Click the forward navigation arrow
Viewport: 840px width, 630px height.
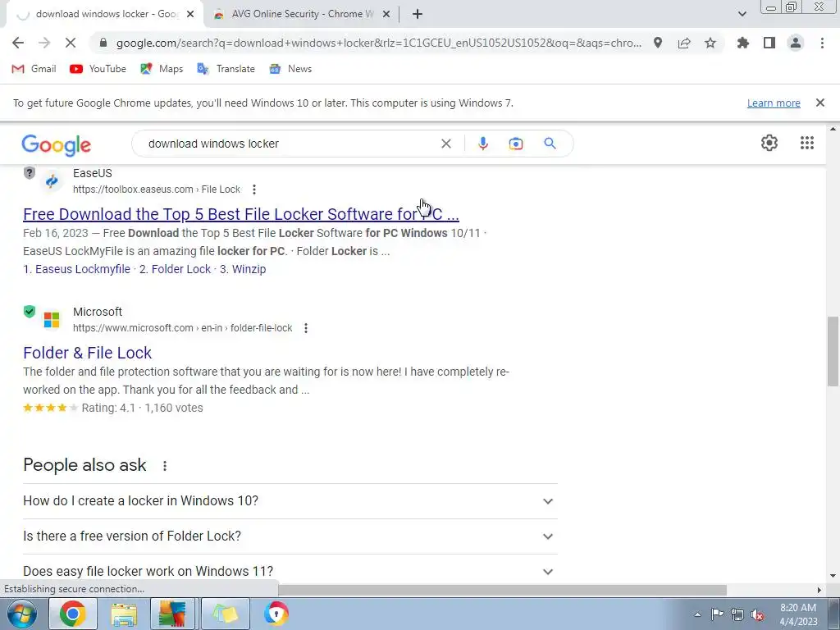click(44, 43)
